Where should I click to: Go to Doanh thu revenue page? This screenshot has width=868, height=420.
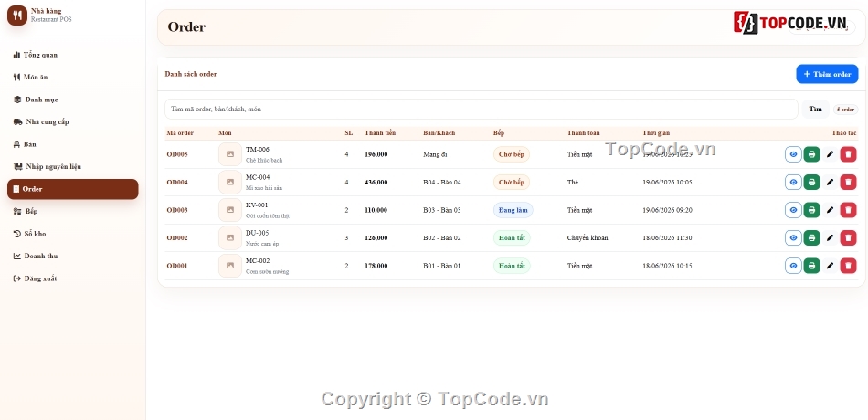(x=72, y=256)
